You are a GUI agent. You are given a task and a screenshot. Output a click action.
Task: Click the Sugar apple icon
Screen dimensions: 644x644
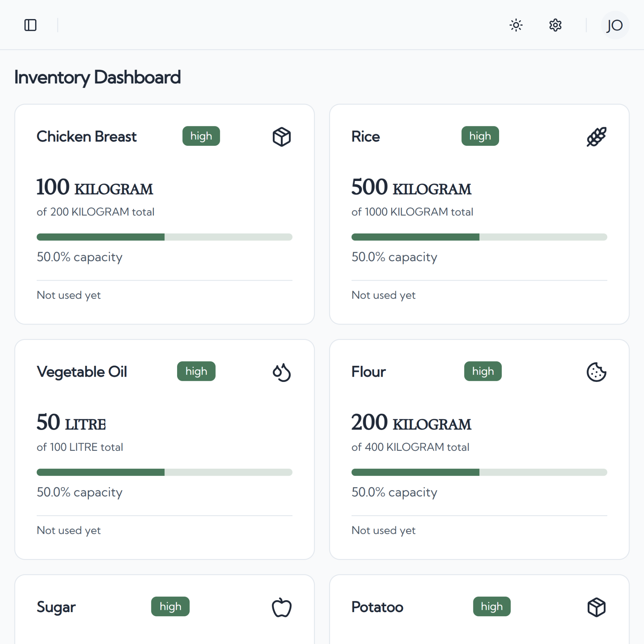pos(282,607)
